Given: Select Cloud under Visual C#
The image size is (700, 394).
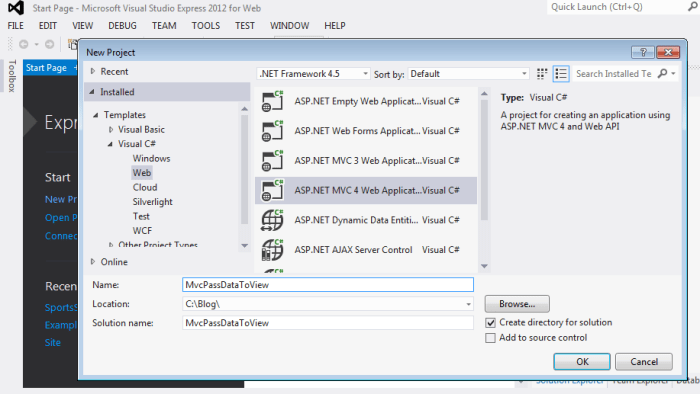Looking at the screenshot, I should point(145,187).
